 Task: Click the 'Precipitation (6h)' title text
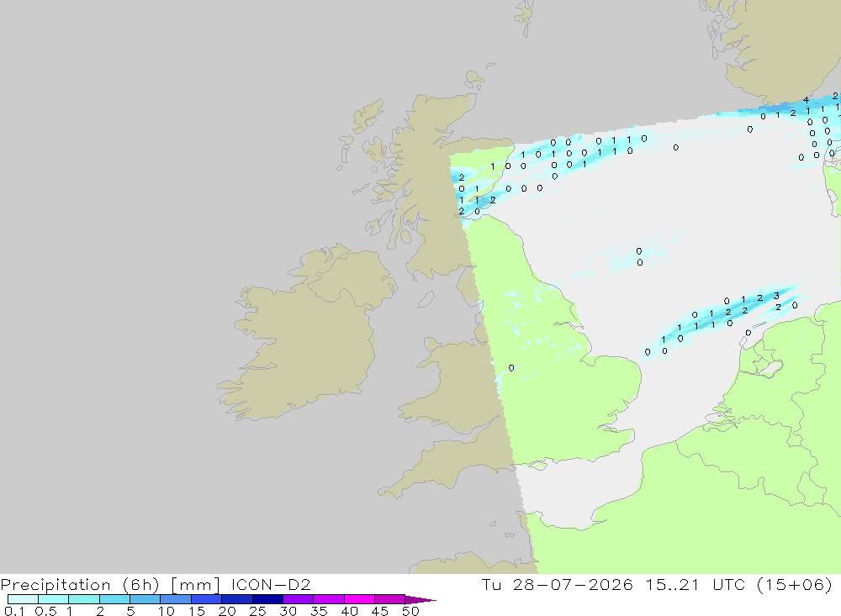point(80,585)
